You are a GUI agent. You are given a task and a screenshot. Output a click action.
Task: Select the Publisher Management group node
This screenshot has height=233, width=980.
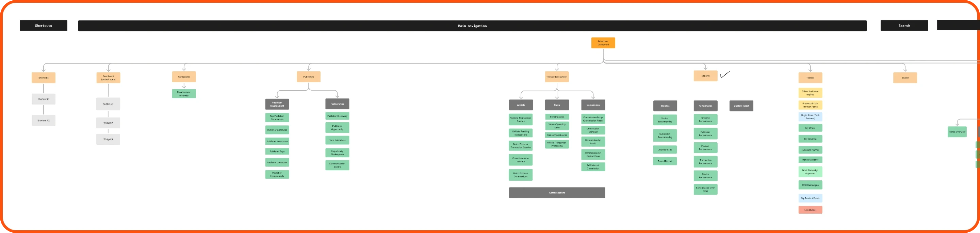point(277,104)
